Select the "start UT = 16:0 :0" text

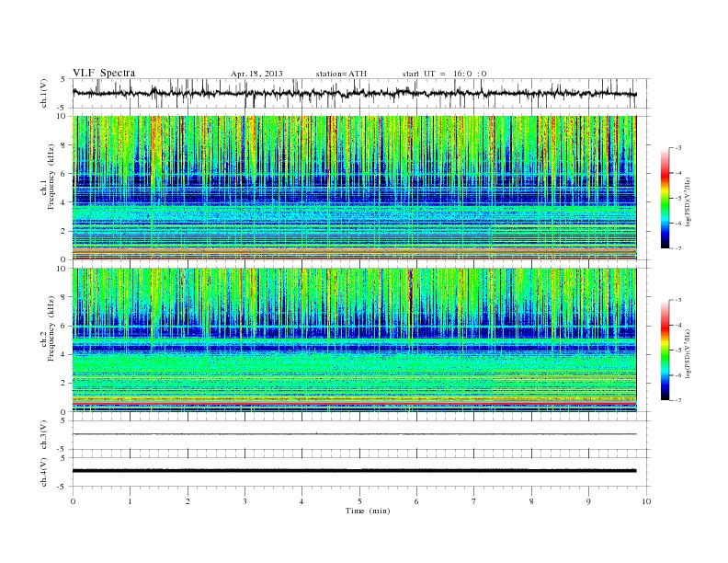click(x=444, y=74)
